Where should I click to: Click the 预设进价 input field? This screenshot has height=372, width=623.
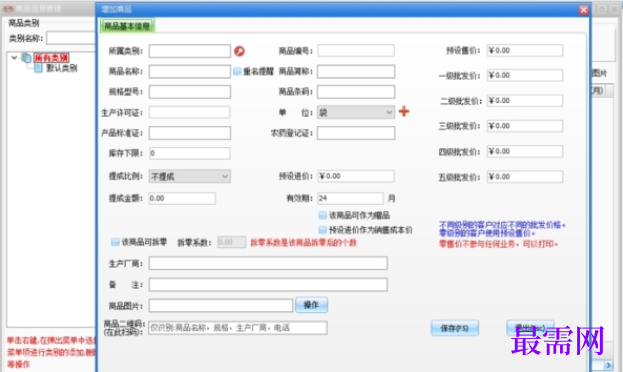[x=356, y=176]
